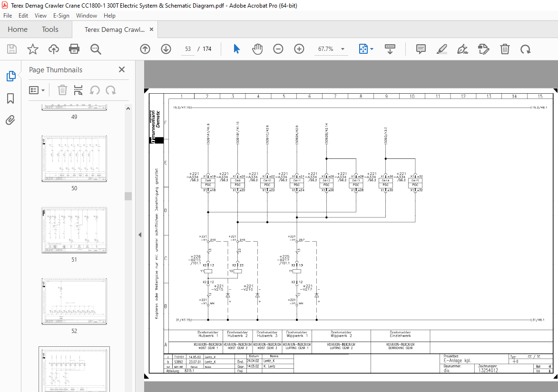558x392 pixels.
Task: Open thumbnail options dropdown menu
Action: click(37, 90)
